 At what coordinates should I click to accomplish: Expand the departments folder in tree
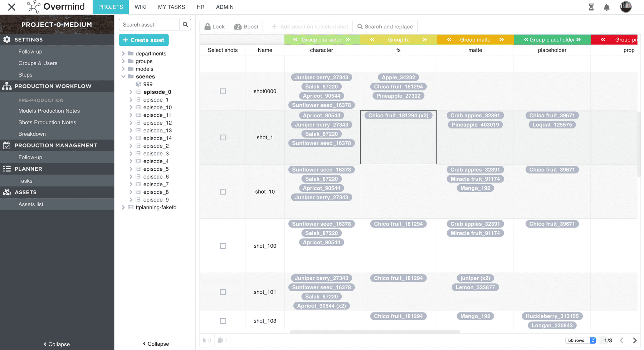pyautogui.click(x=123, y=54)
